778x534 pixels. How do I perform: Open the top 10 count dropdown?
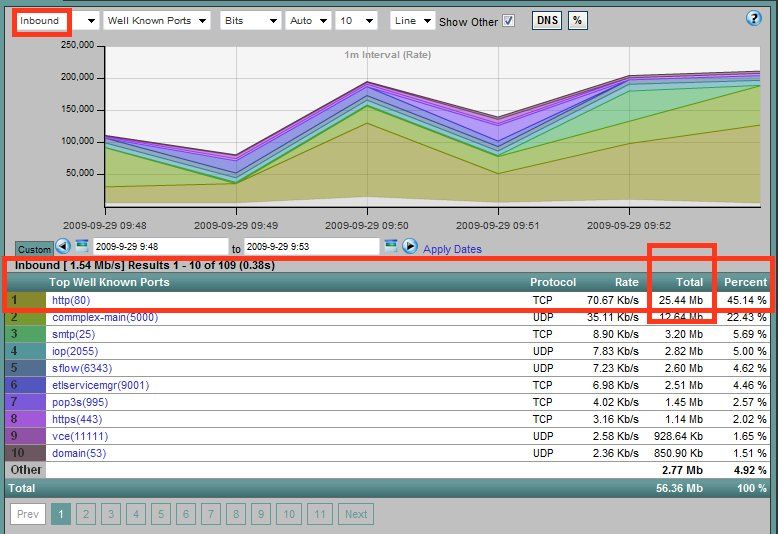pyautogui.click(x=356, y=21)
